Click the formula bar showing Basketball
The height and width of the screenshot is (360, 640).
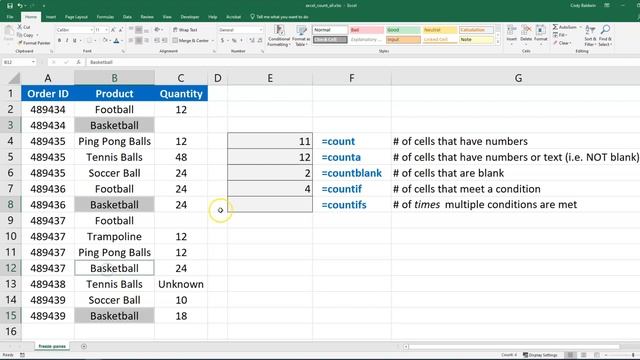pyautogui.click(x=363, y=62)
